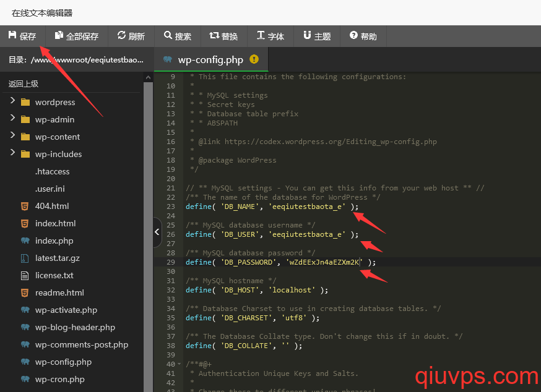Open Help (帮助) from the toolbar

tap(363, 36)
